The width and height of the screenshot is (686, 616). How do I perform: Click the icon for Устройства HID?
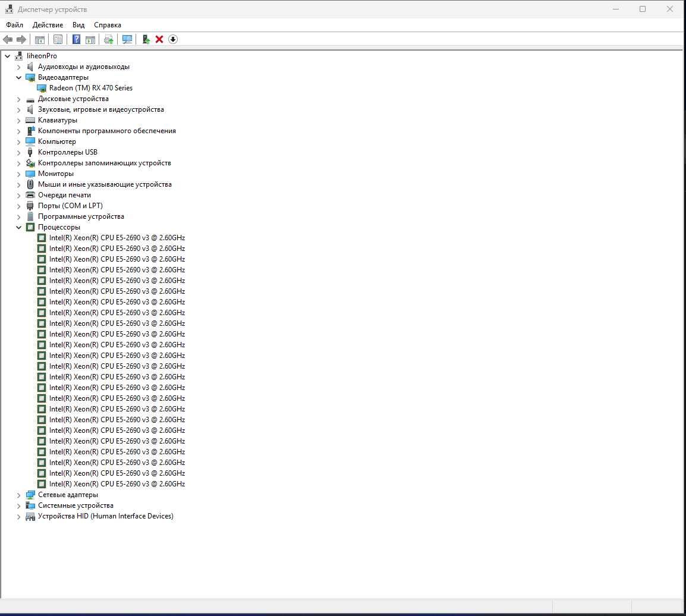(30, 516)
